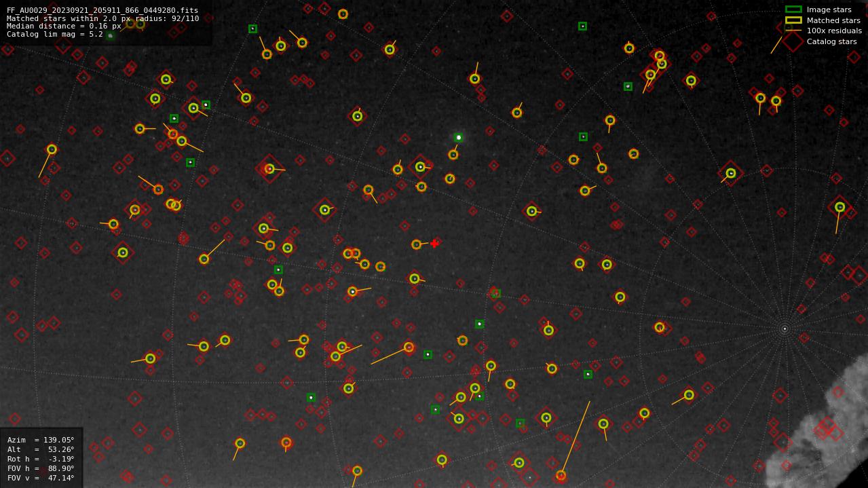Click the FF_AU0029 .fits file name text
The image size is (868, 488).
click(x=102, y=11)
